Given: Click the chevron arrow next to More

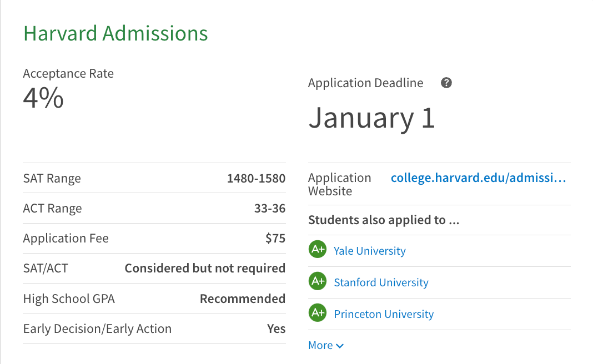Looking at the screenshot, I should click(340, 346).
